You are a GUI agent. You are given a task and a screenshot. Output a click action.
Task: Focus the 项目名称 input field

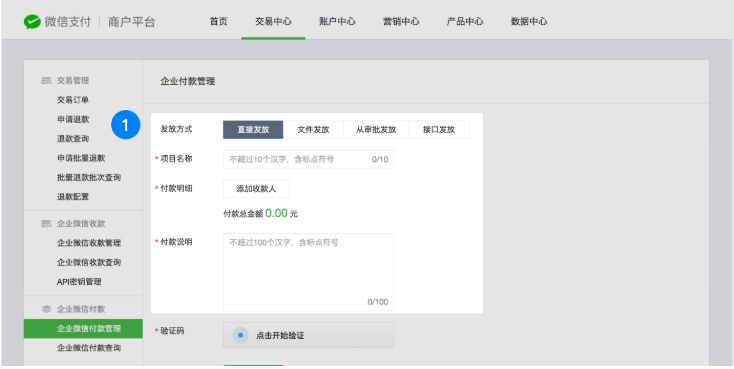(x=308, y=159)
